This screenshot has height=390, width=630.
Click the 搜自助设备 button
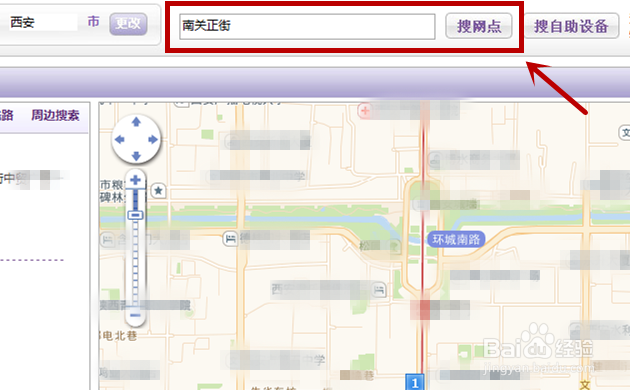coord(571,26)
